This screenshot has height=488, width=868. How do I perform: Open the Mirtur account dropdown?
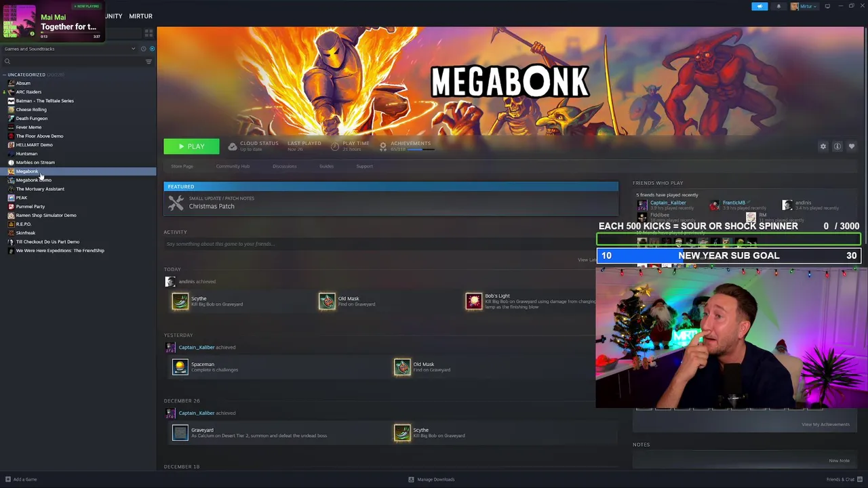tap(805, 6)
